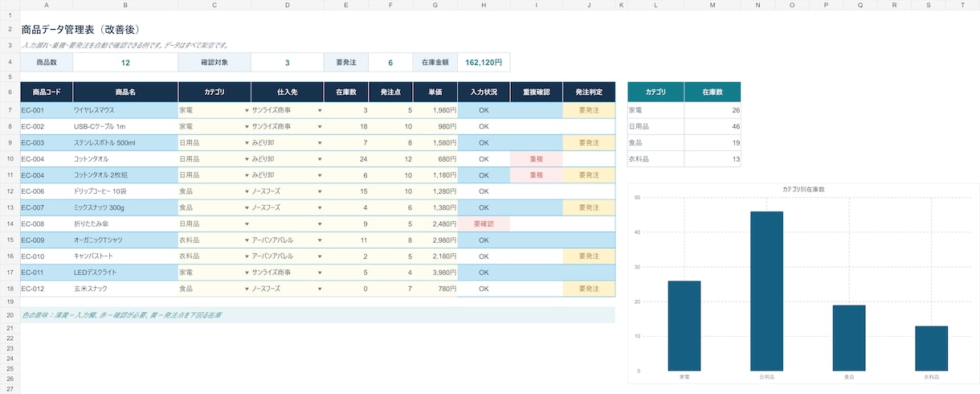Click the 重複 flag in the コットンタオル 2枚組 row

pos(536,175)
